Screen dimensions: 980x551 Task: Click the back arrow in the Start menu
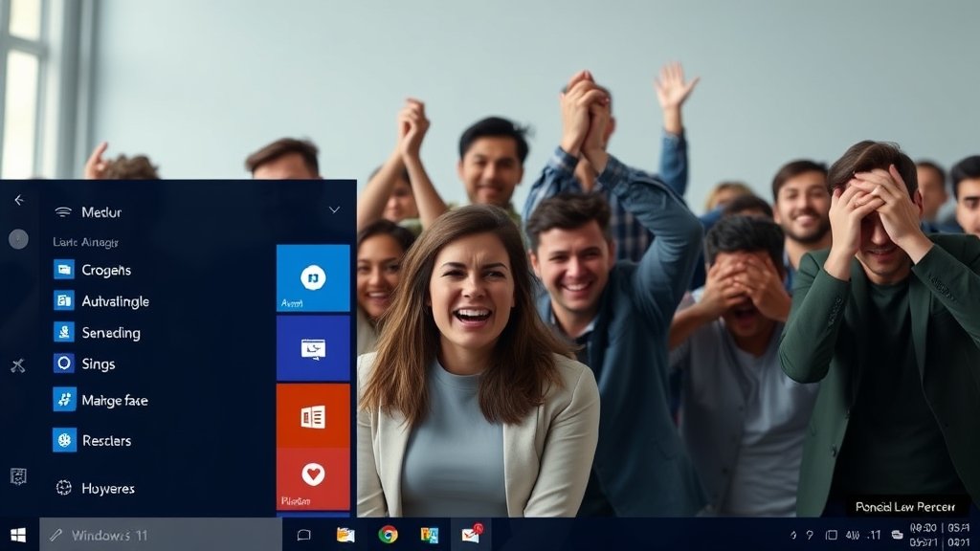[x=17, y=199]
